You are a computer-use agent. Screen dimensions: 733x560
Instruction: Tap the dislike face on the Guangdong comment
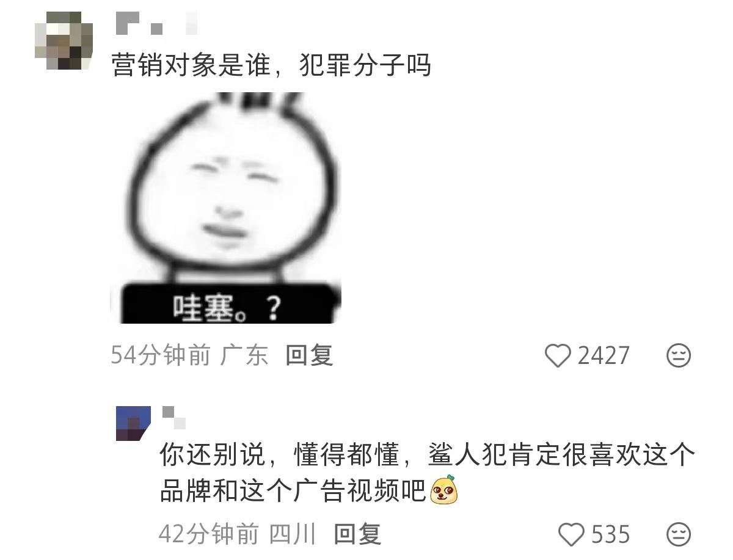pyautogui.click(x=678, y=355)
